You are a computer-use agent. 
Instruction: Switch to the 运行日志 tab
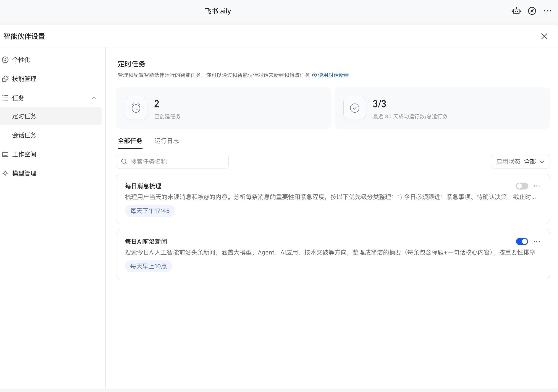pos(167,141)
